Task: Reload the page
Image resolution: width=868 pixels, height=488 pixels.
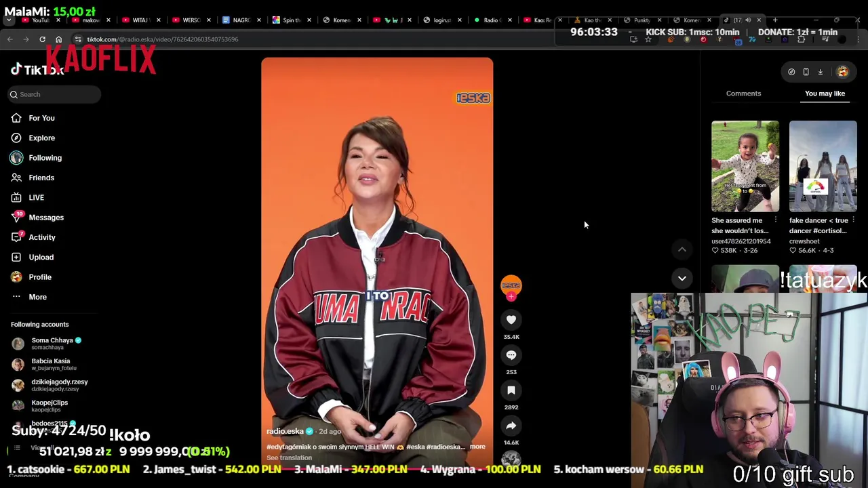Action: [42, 39]
